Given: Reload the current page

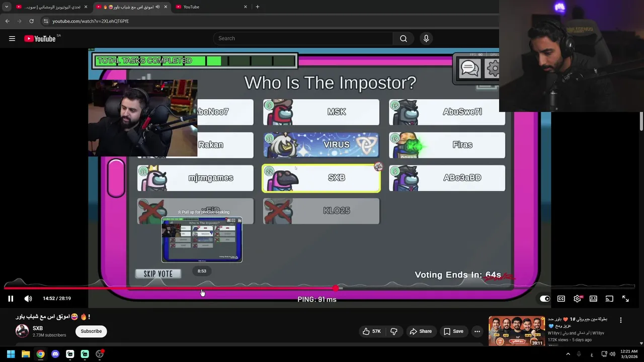Looking at the screenshot, I should pyautogui.click(x=31, y=21).
